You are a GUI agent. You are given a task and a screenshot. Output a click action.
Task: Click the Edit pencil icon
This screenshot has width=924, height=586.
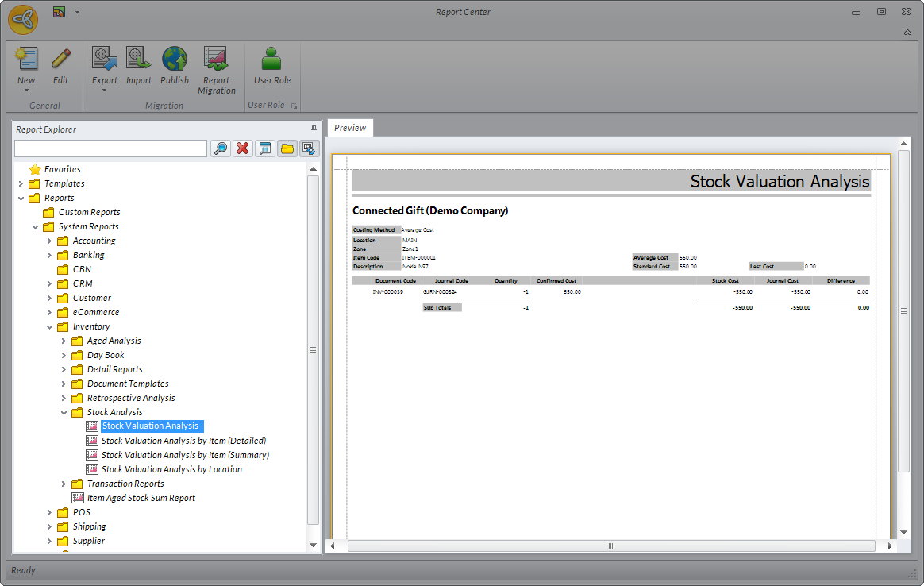pos(60,61)
